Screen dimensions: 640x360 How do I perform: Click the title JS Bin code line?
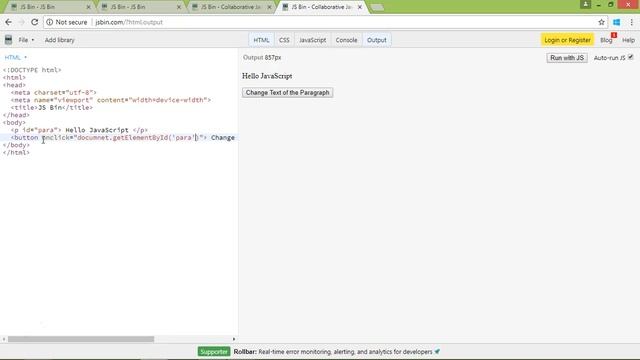[x=52, y=107]
